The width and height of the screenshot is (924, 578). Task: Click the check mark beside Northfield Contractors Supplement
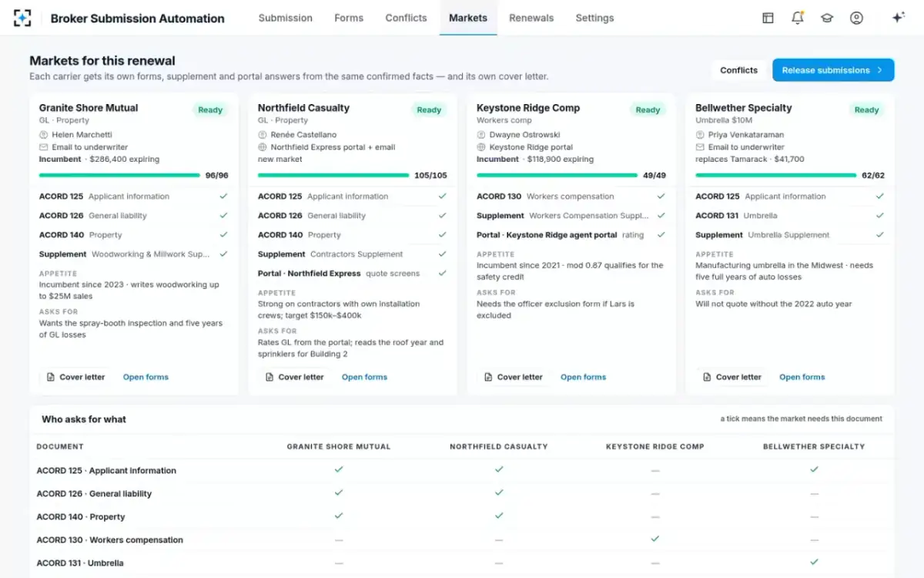tap(442, 254)
